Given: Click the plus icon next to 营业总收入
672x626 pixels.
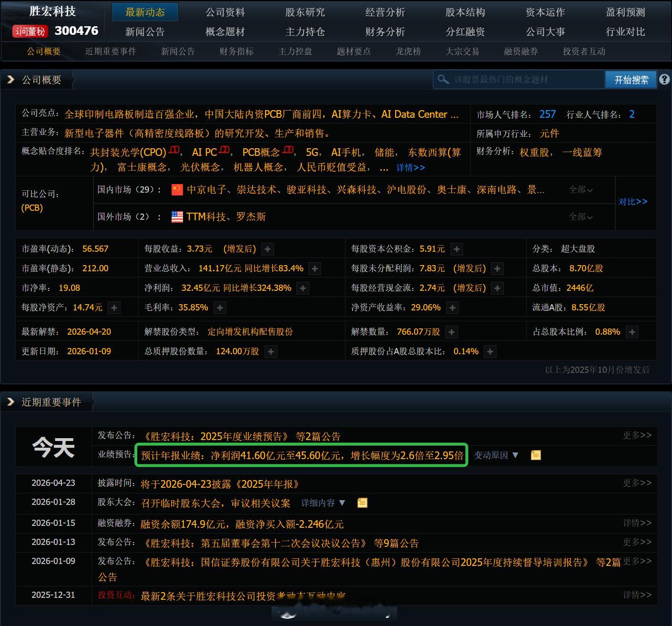Looking at the screenshot, I should [x=315, y=268].
